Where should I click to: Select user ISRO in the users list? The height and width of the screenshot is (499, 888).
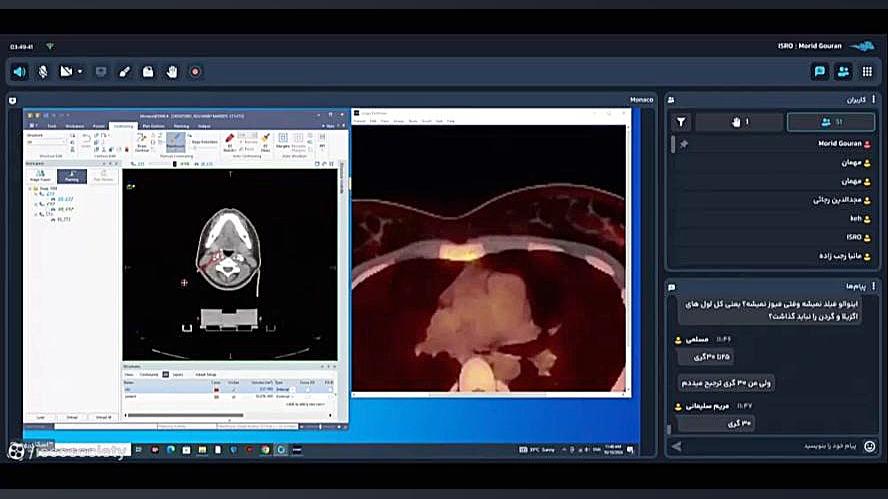pyautogui.click(x=858, y=237)
